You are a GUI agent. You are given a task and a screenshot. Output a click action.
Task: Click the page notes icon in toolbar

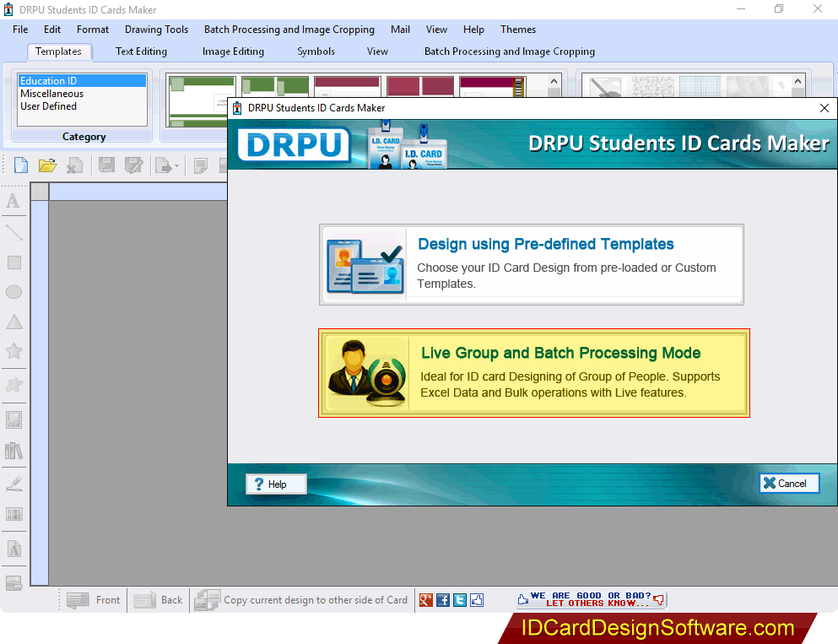200,165
